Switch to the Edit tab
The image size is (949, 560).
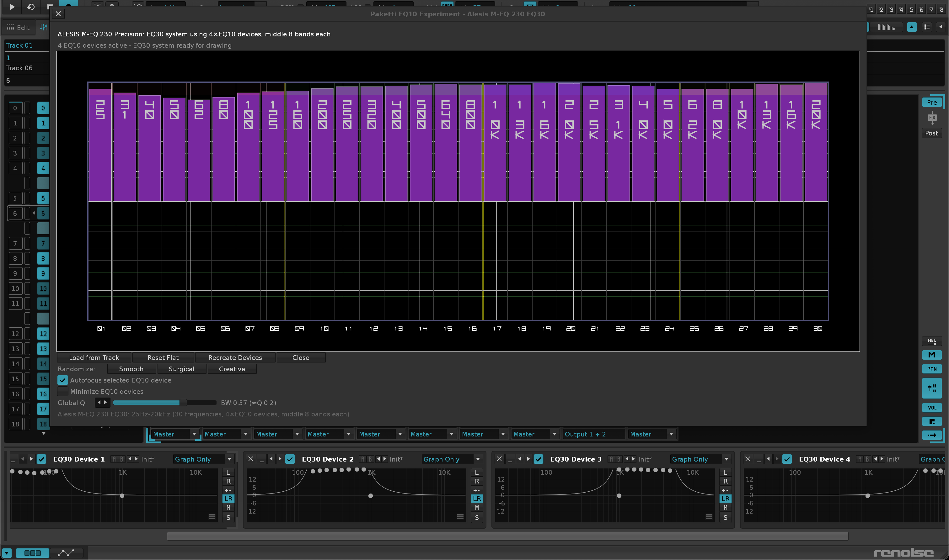[x=18, y=28]
